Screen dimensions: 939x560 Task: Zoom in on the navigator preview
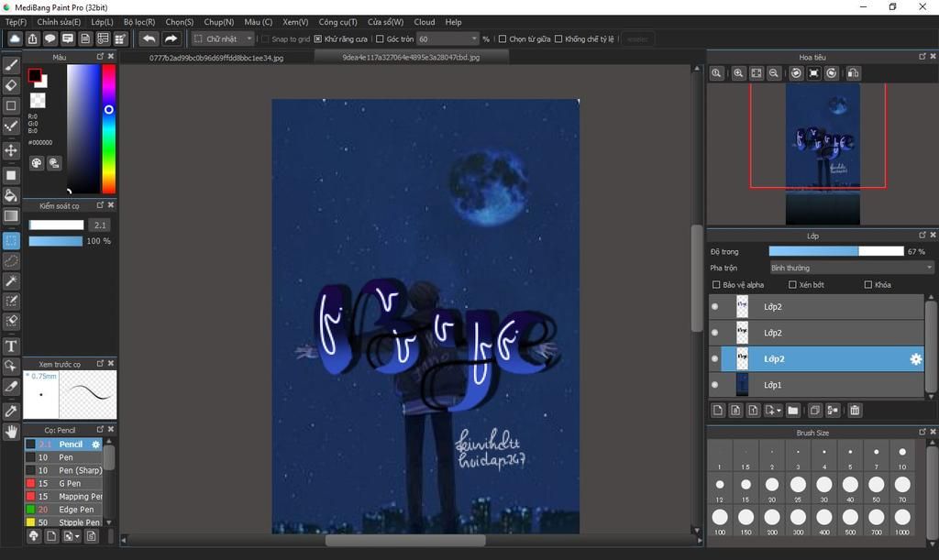pos(738,73)
